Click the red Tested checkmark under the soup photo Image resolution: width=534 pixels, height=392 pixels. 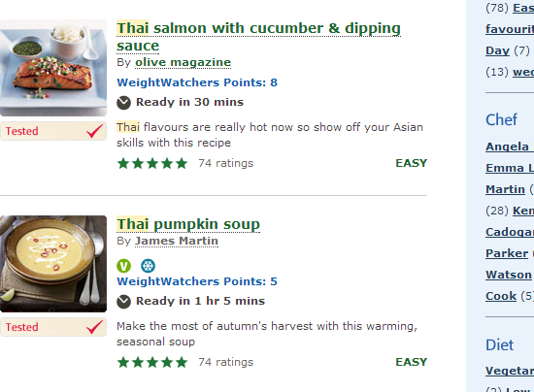[x=95, y=327]
